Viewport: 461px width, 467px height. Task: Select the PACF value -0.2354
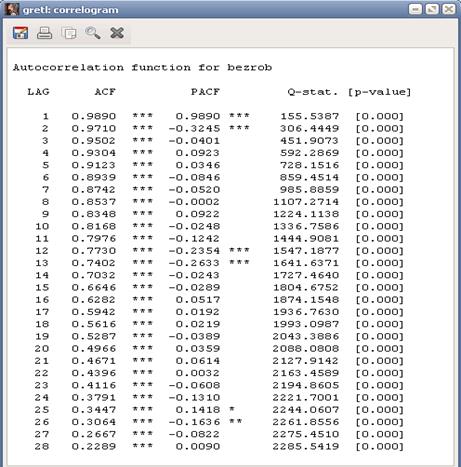pos(194,251)
